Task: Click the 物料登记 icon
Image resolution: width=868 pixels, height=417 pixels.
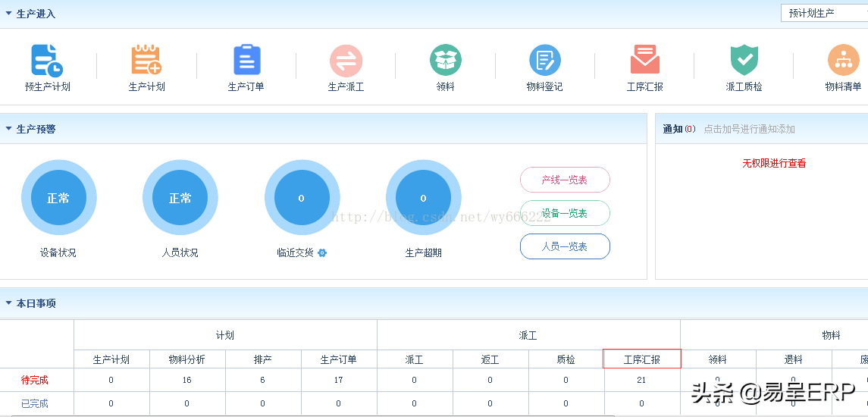Action: tap(544, 60)
